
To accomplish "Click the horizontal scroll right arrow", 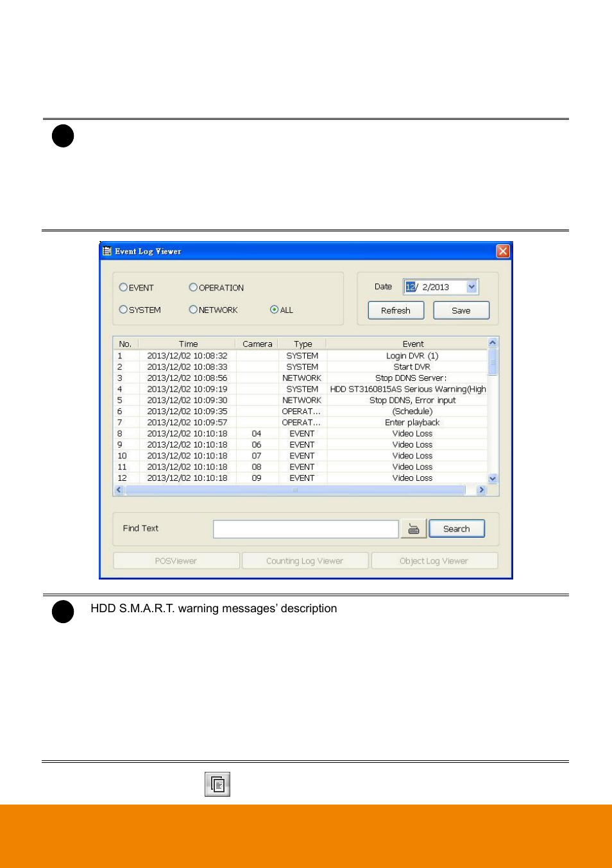I will (481, 490).
